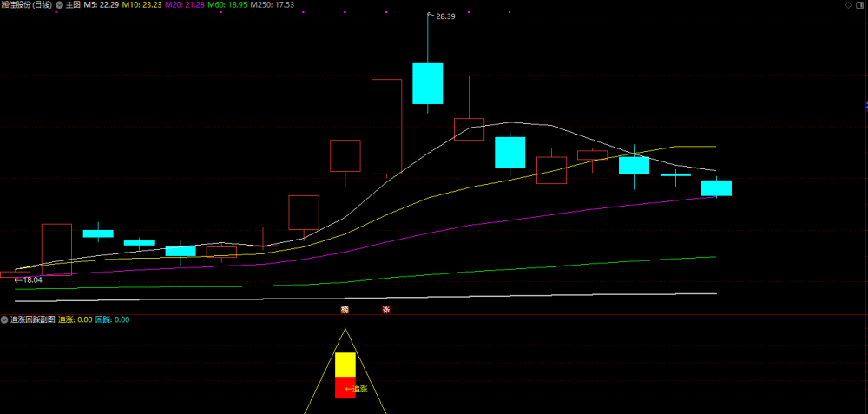Screen dimensions: 868x414
Task: Select the M5: 22.29 moving average label
Action: 102,4
